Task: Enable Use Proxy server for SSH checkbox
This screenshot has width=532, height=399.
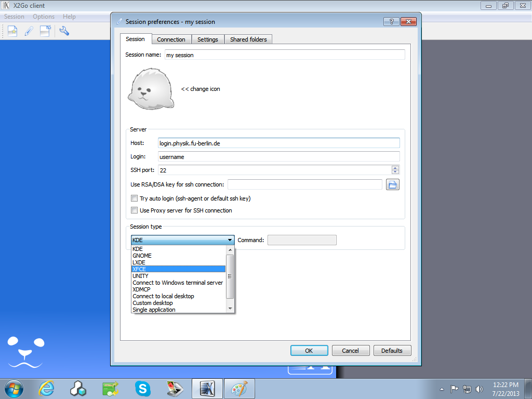Action: (x=135, y=210)
